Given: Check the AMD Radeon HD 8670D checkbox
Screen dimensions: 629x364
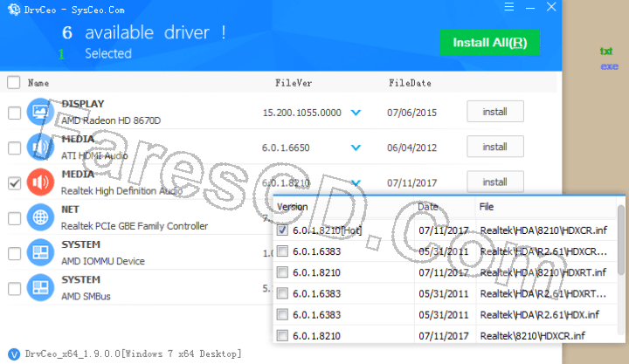Looking at the screenshot, I should click(15, 113).
